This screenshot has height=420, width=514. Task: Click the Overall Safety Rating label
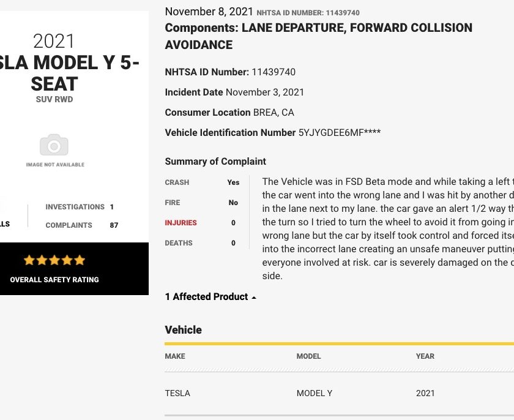tap(54, 280)
